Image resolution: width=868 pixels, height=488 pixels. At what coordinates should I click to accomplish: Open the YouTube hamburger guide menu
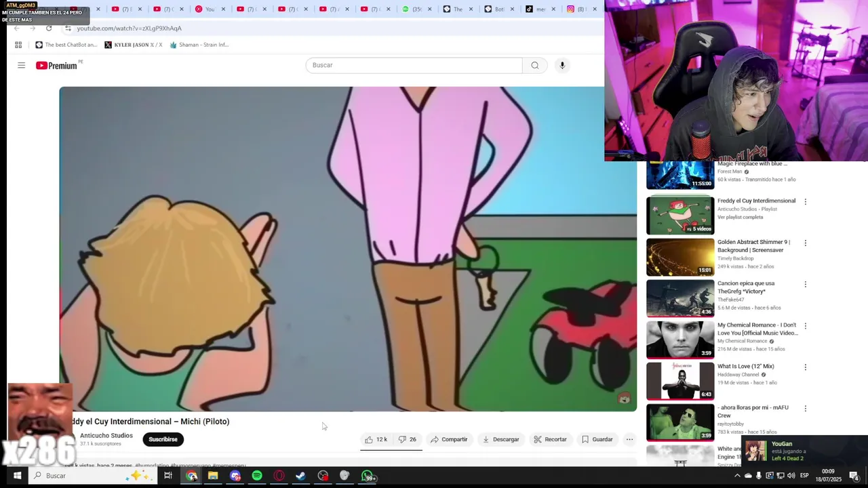click(21, 65)
